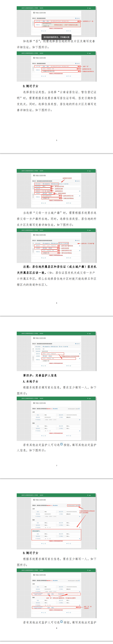Click 下一步 in page 7 first screenshot
113x644 pixels.
point(69,366)
